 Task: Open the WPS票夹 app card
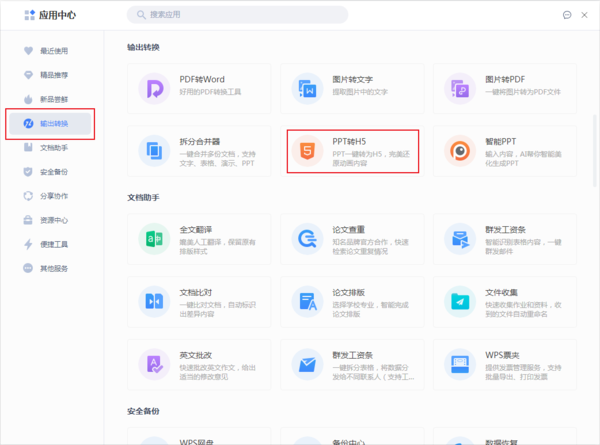tap(510, 363)
